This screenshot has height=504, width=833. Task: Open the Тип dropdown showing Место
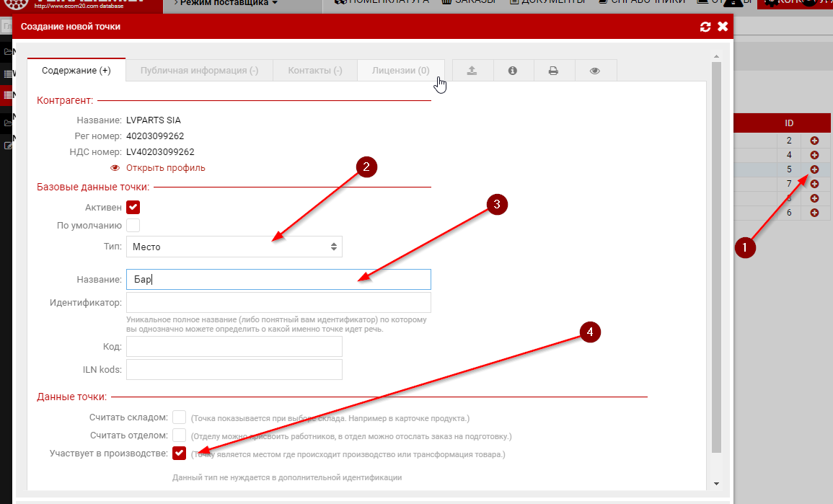234,247
